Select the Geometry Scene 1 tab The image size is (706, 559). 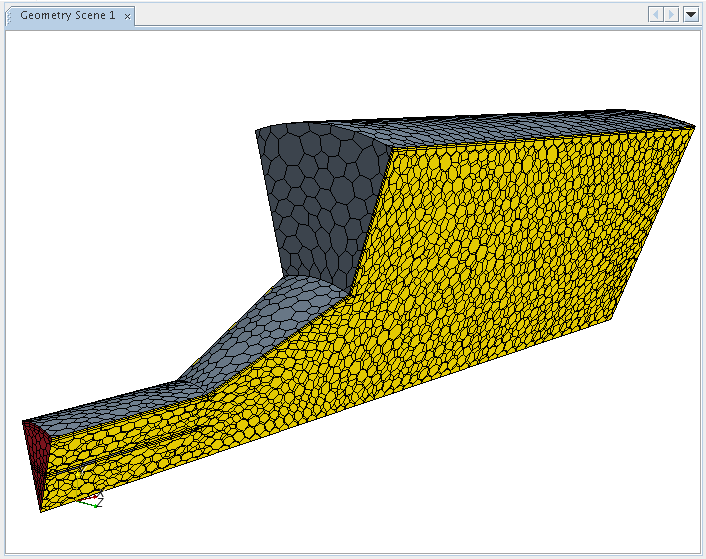(66, 16)
